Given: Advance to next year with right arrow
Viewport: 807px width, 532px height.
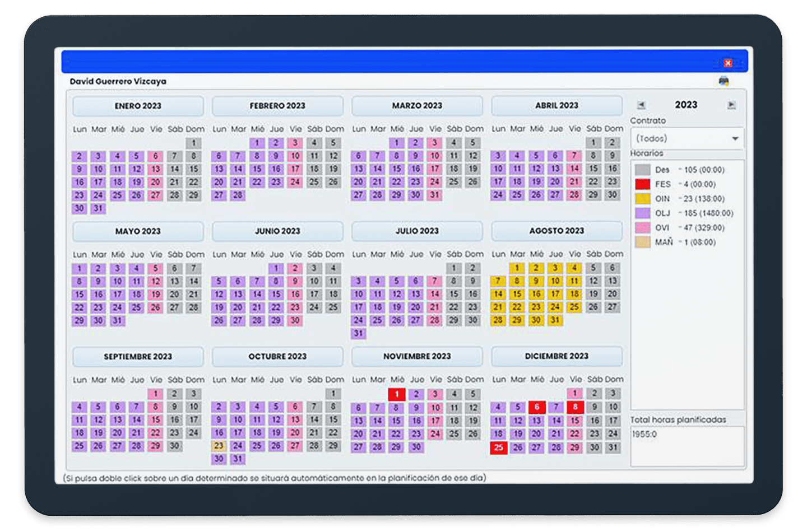Looking at the screenshot, I should 731,105.
